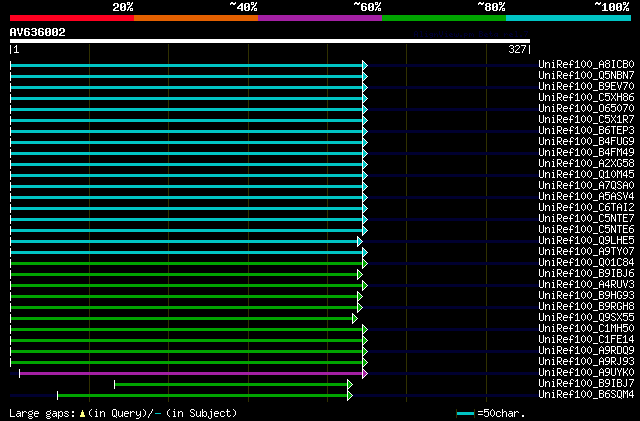Screen dimensions: 640x421
Task: Click the arrowhead ending the Q9SX55 alignment
Action: 355,319
